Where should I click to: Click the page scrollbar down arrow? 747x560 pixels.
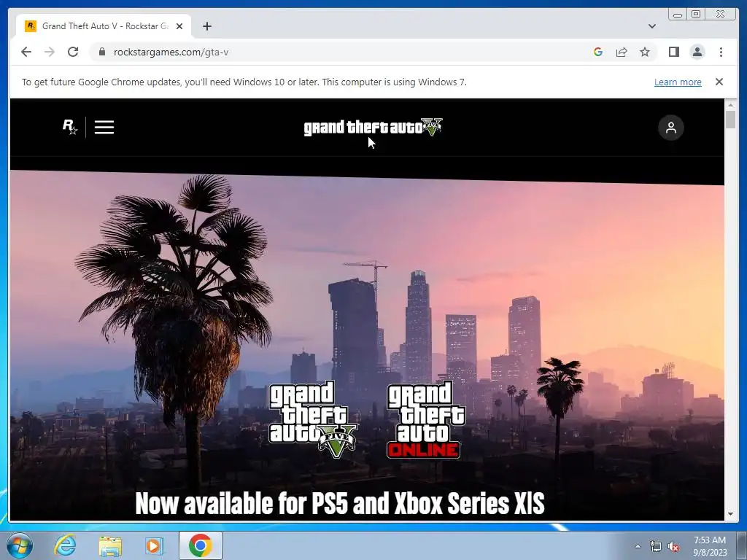(730, 514)
